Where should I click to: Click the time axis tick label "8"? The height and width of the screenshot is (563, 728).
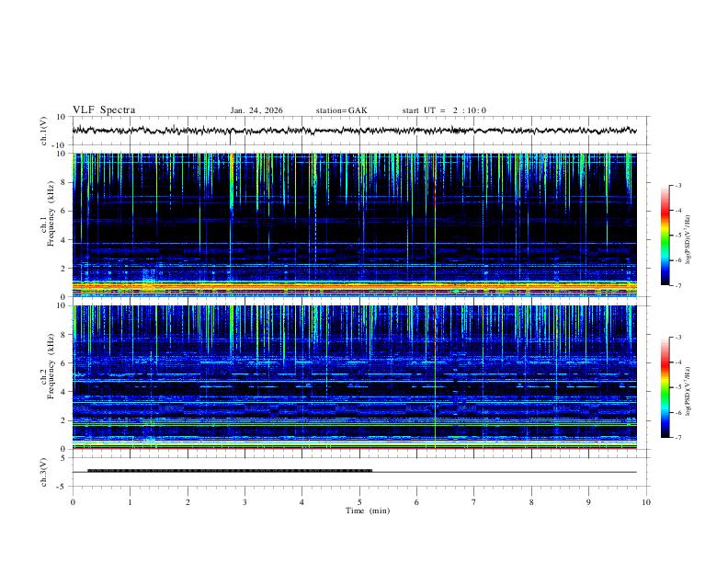(x=531, y=502)
